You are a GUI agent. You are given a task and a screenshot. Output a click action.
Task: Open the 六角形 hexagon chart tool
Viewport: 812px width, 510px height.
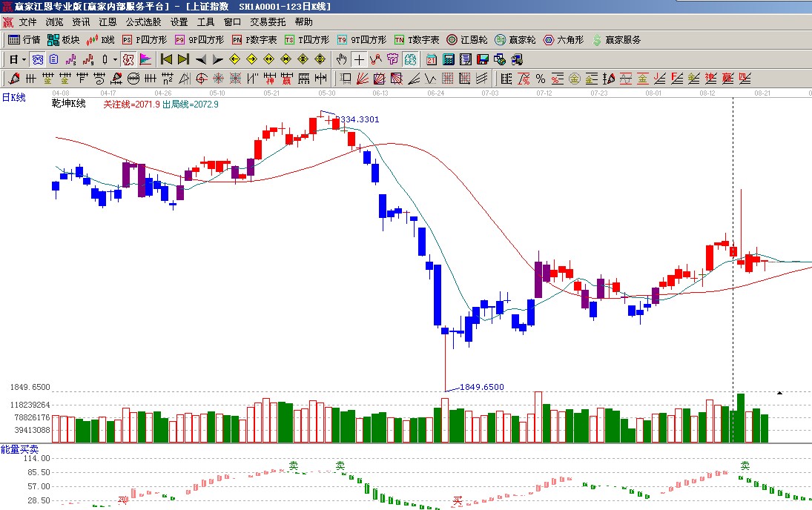pyautogui.click(x=564, y=40)
